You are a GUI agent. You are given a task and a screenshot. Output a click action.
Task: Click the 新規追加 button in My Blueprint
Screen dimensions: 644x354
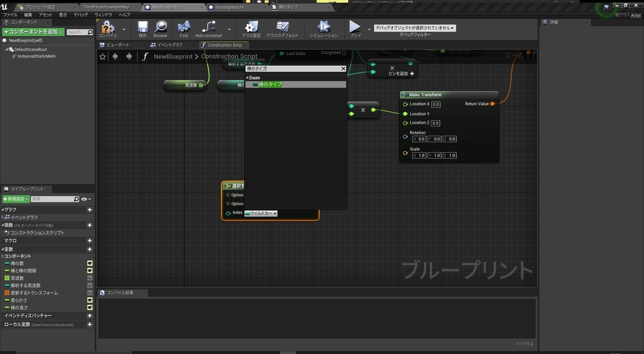16,199
